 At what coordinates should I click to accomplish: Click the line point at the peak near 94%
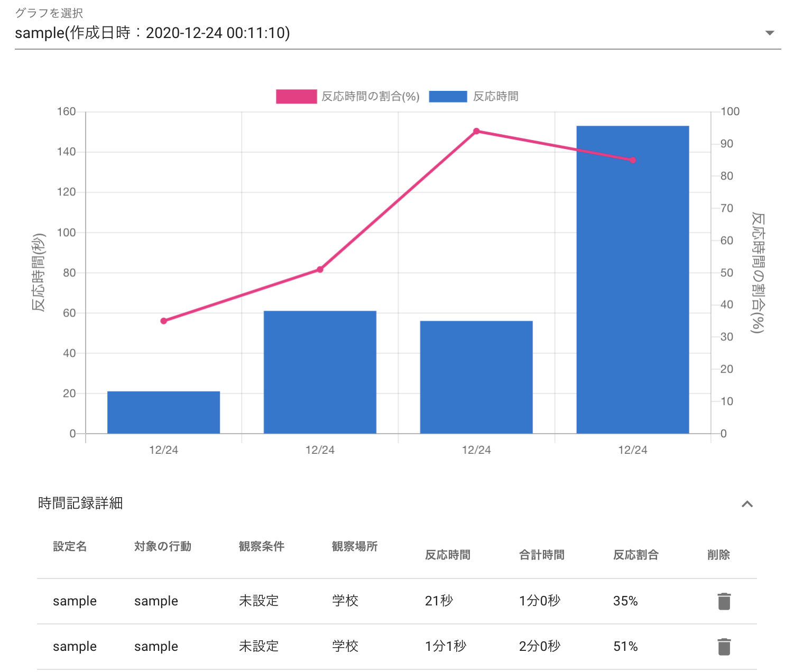point(476,131)
